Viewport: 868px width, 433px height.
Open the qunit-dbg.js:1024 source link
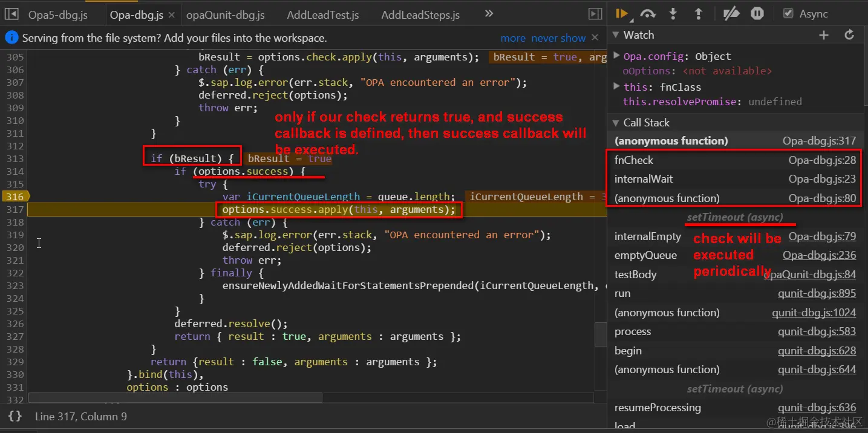click(814, 313)
